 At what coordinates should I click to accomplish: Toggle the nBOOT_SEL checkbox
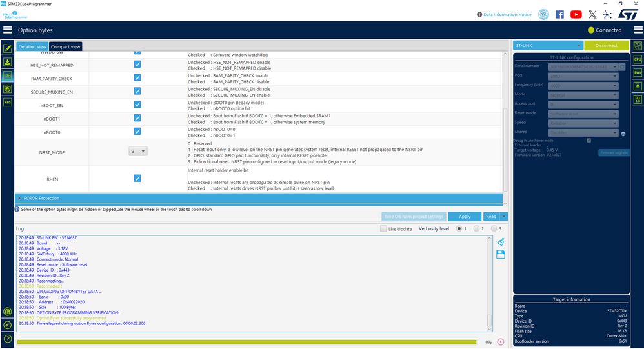(x=137, y=105)
